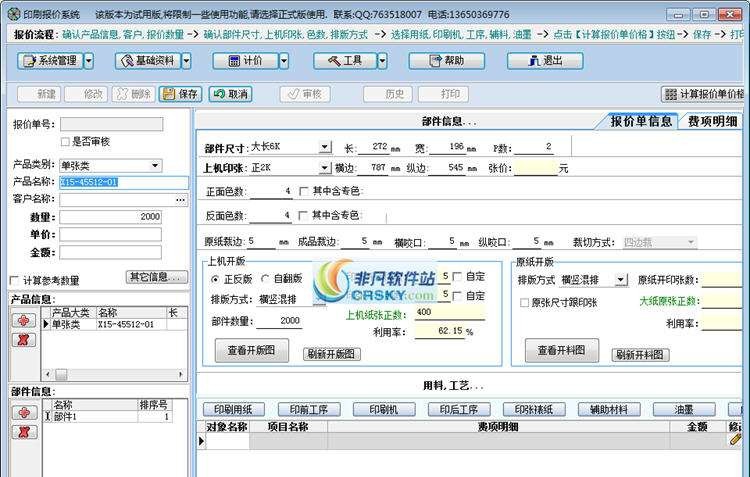Click the red plus icon under 部件信息
This screenshot has width=750, height=477.
pos(20,412)
